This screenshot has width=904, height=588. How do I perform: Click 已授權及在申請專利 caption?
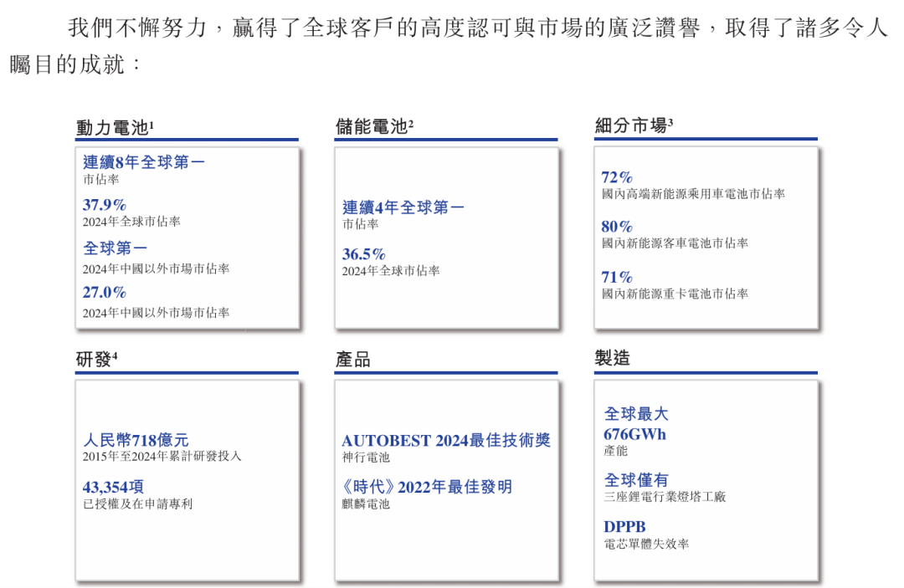tap(137, 504)
